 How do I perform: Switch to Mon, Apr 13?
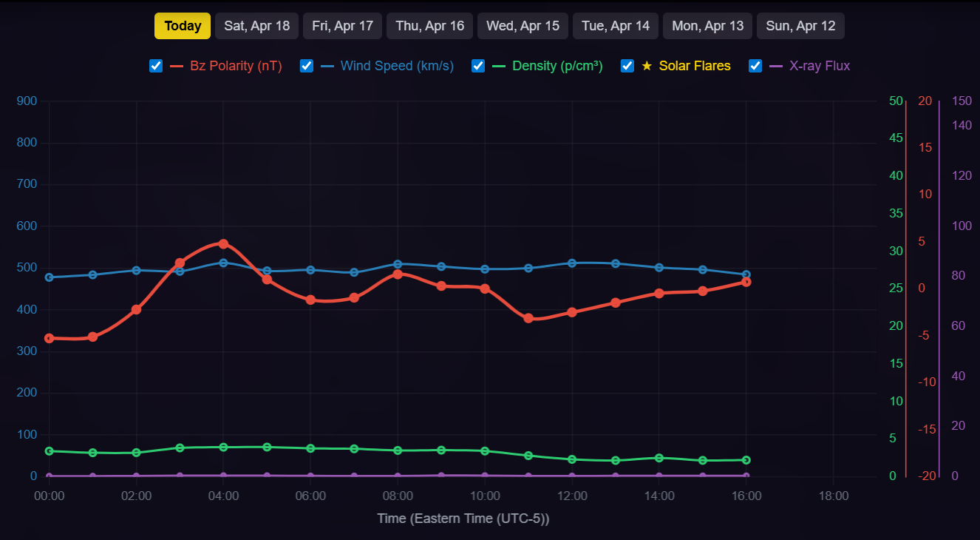coord(707,25)
